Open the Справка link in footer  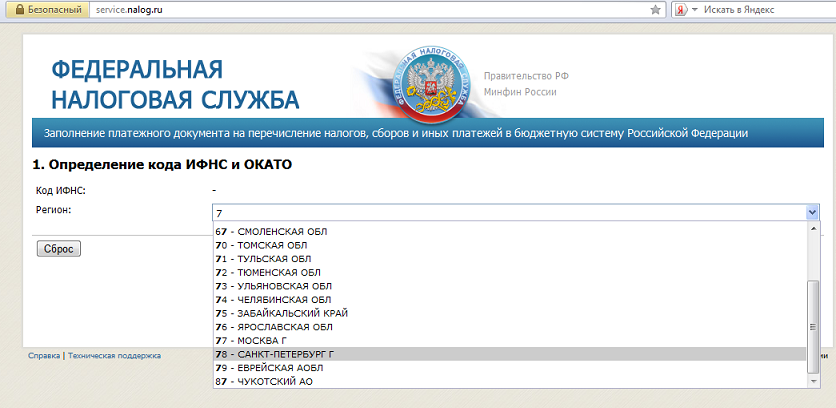point(44,356)
